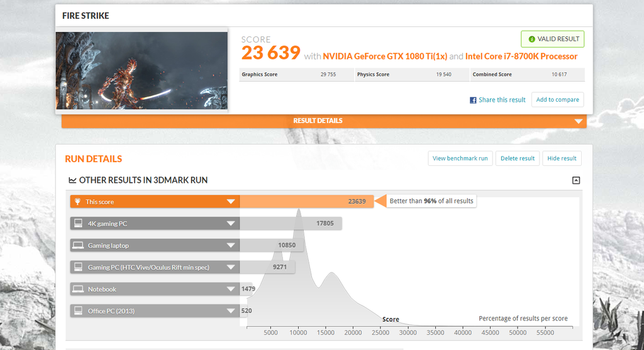Click the Percentage of results per score label

click(523, 319)
